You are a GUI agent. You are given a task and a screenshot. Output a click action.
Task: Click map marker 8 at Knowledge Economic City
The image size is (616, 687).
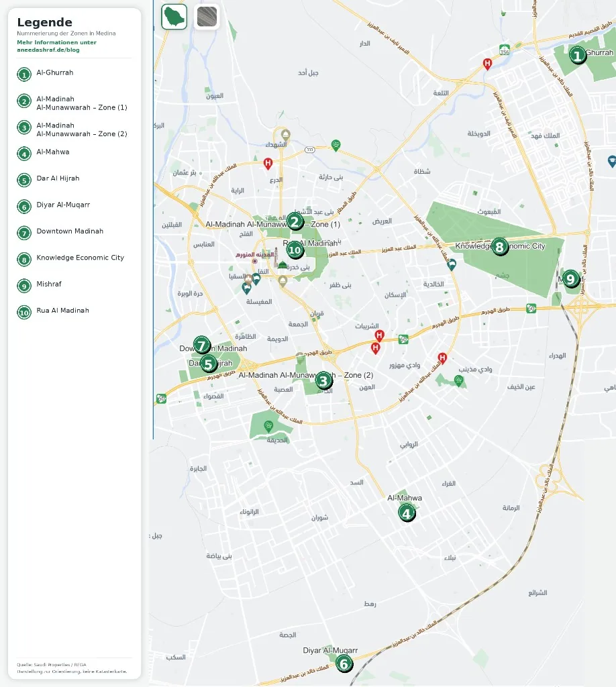[x=499, y=247]
